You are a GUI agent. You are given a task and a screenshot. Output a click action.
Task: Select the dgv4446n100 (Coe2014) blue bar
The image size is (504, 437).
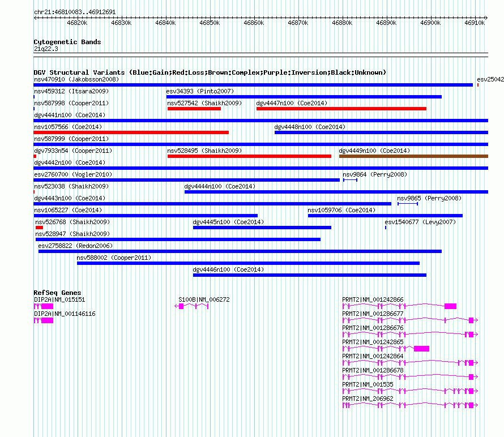(x=310, y=275)
